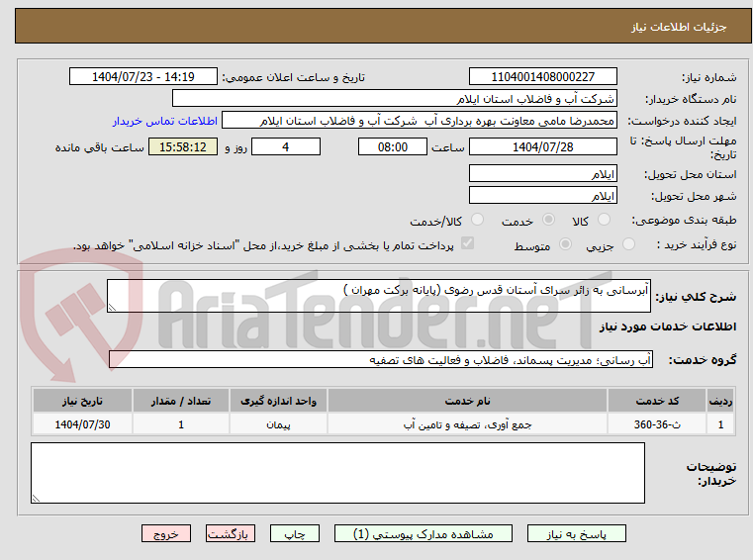Click the resize grip of شرح کلی نیاز box

[x=112, y=308]
